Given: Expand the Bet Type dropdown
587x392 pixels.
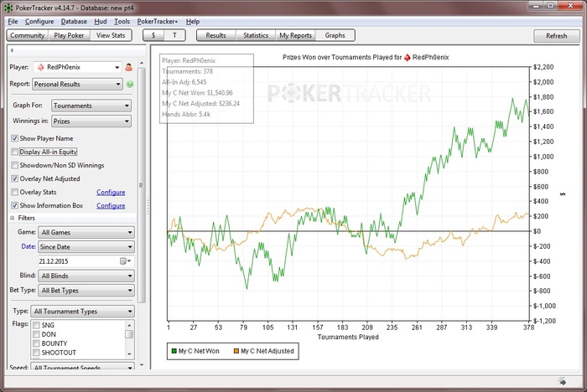Looking at the screenshot, I should click(86, 290).
